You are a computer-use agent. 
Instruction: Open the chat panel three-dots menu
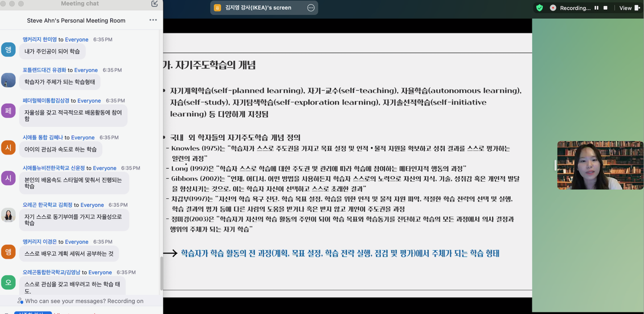[153, 20]
